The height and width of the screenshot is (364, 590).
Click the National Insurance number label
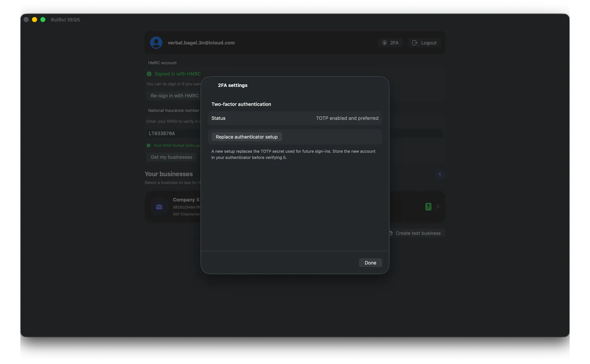174,110
